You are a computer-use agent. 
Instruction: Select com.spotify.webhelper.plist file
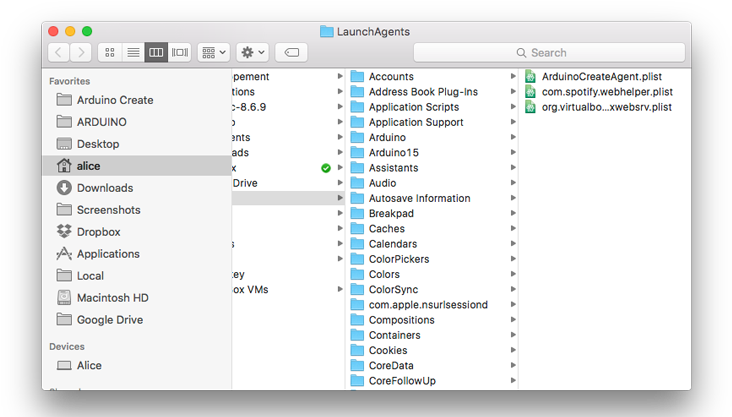tap(605, 92)
